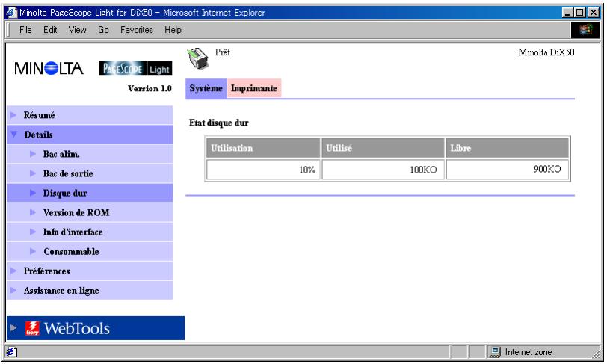Open the Favorites menu
This screenshot has height=364, width=607.
(x=137, y=30)
